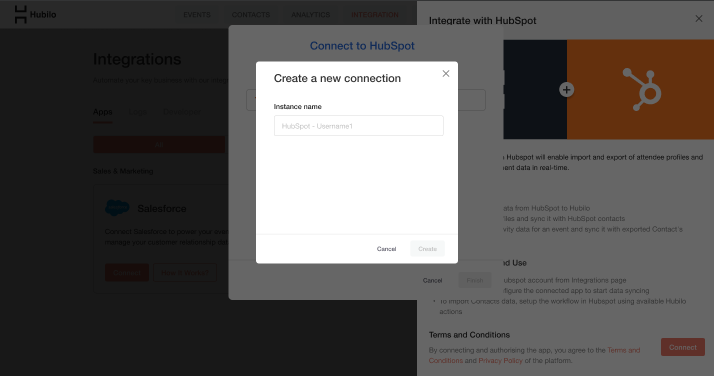Viewport: 714px width, 376px height.
Task: Cancel the new connection dialog
Action: coord(386,249)
